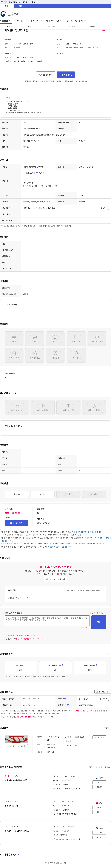
Task: Click 고용24 입사지원 button under 접수 마감일
Action: pyautogui.click(x=16, y=523)
